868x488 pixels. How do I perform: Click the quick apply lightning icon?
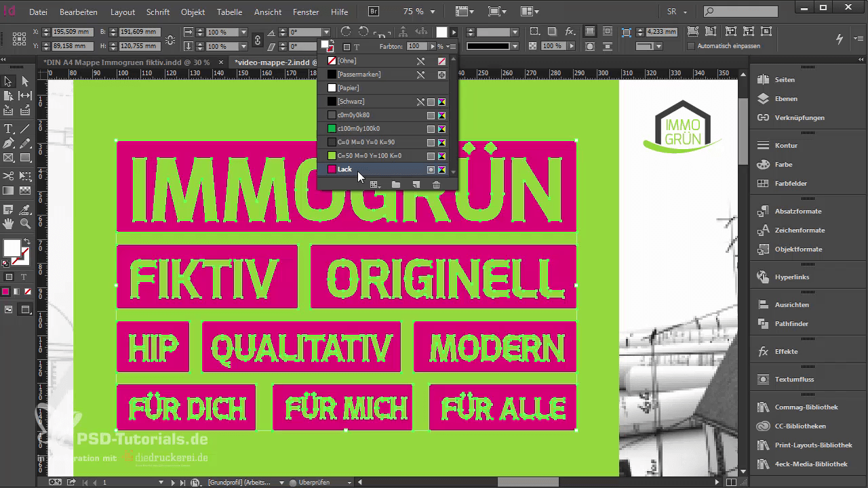pos(841,39)
